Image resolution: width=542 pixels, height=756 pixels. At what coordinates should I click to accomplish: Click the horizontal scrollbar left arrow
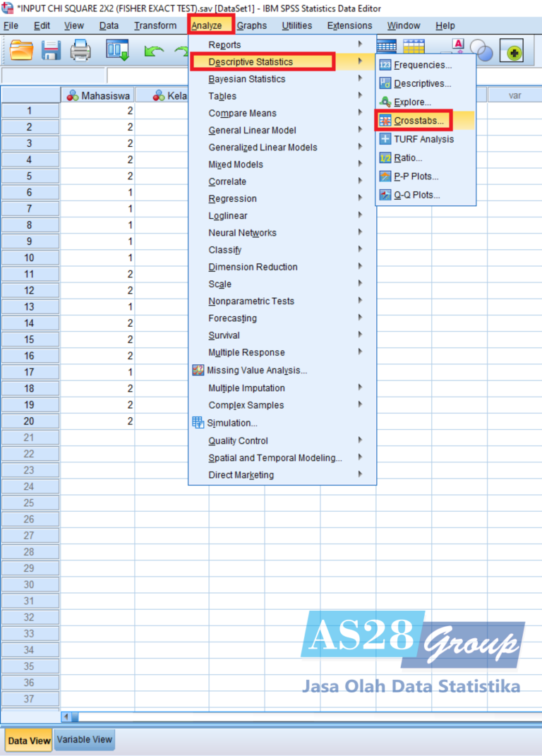pyautogui.click(x=67, y=717)
